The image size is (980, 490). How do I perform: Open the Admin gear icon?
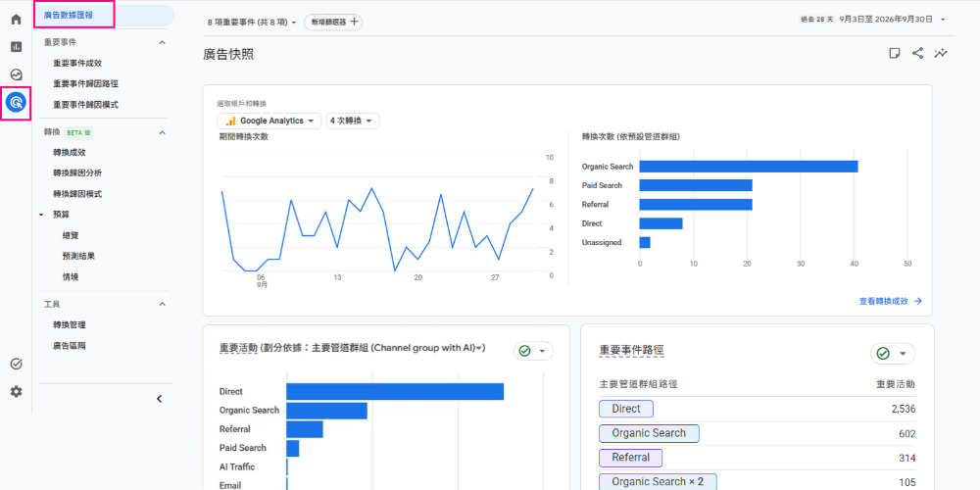pos(17,392)
